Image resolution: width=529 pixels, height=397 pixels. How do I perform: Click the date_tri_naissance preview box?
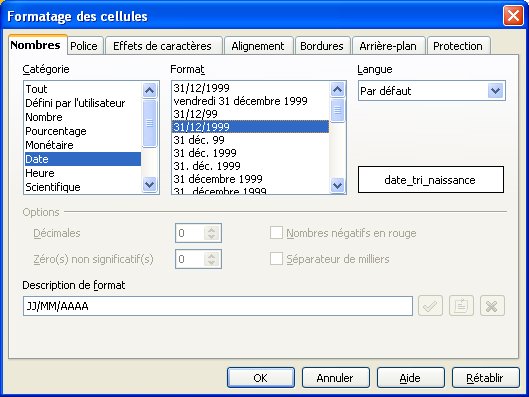431,180
